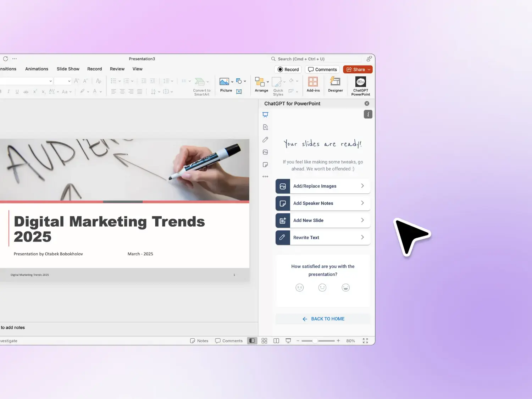Click BACK TO HOME link
Viewport: 532px width, 399px height.
pyautogui.click(x=323, y=319)
